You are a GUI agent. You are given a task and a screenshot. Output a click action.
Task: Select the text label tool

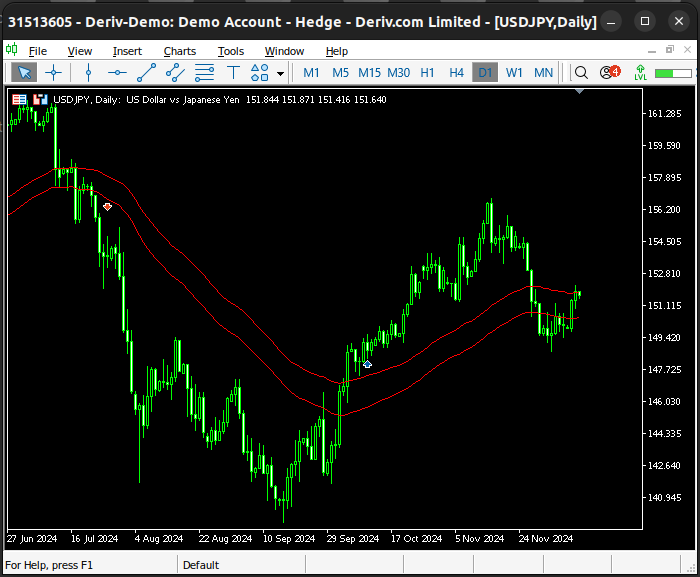point(233,72)
